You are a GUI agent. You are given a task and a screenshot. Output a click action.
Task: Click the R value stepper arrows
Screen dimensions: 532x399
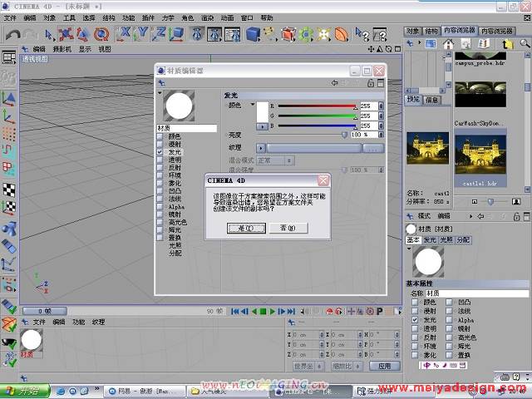click(x=381, y=106)
